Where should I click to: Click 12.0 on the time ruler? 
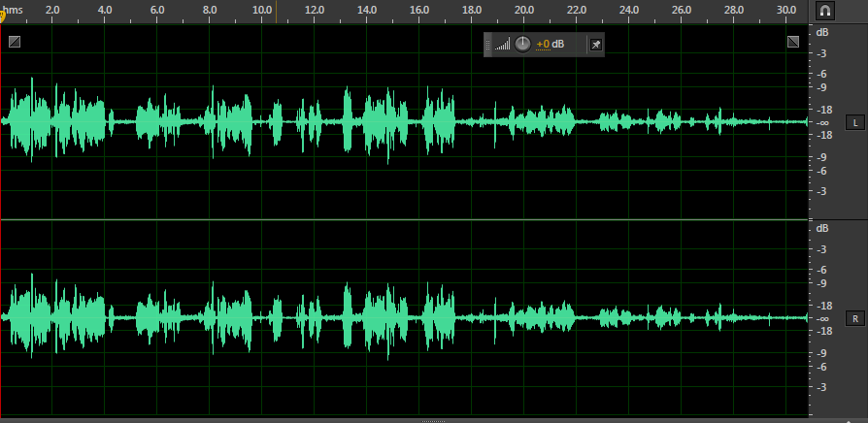pyautogui.click(x=315, y=10)
